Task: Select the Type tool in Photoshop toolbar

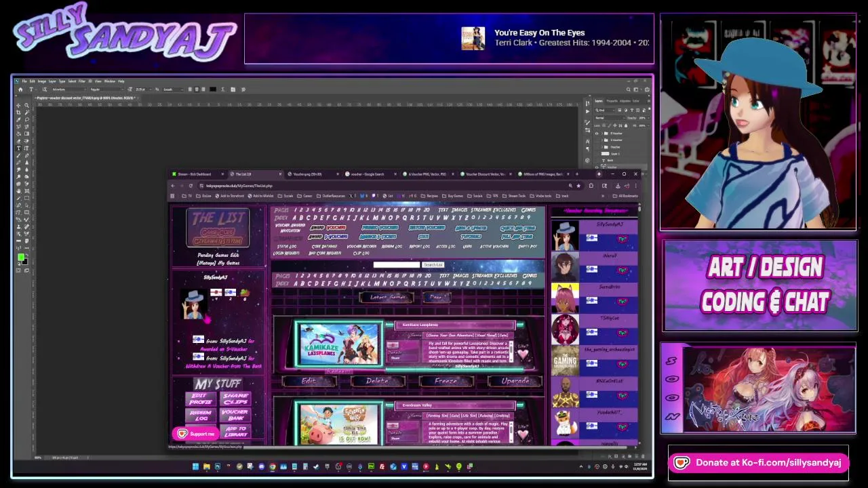Action: (18, 148)
